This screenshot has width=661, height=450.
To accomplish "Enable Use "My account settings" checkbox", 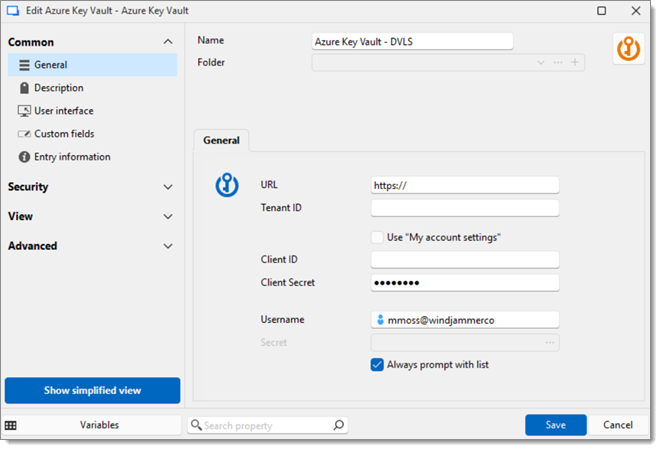I will (x=377, y=237).
